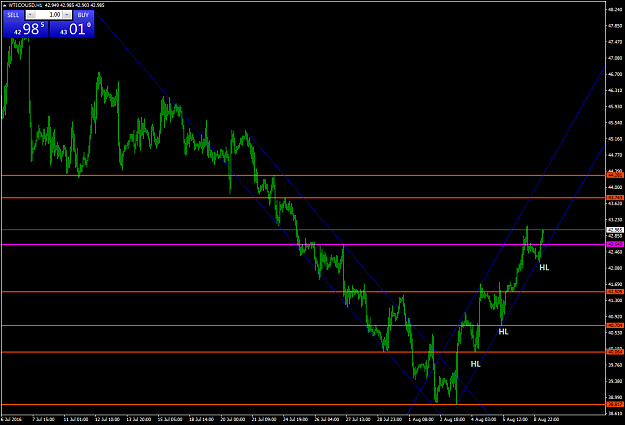Click the 24 Jul 19:00 time label
The width and height of the screenshot is (625, 425).
(295, 419)
